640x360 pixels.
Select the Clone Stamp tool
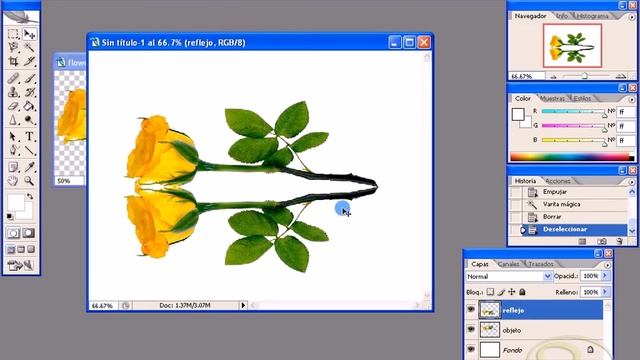(13, 92)
